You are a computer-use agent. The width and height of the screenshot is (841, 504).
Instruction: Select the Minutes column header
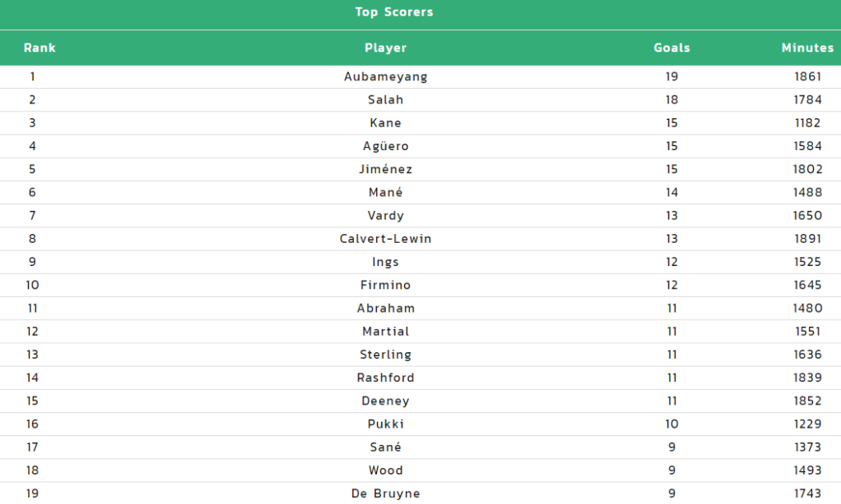point(807,48)
